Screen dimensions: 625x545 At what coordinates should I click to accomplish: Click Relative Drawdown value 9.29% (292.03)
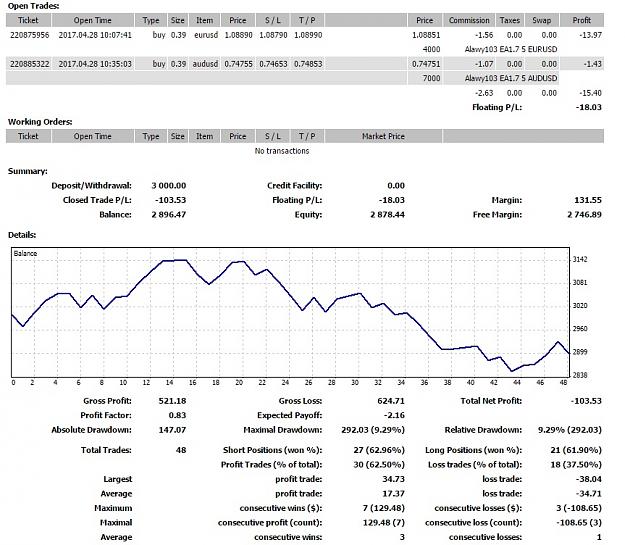point(570,430)
